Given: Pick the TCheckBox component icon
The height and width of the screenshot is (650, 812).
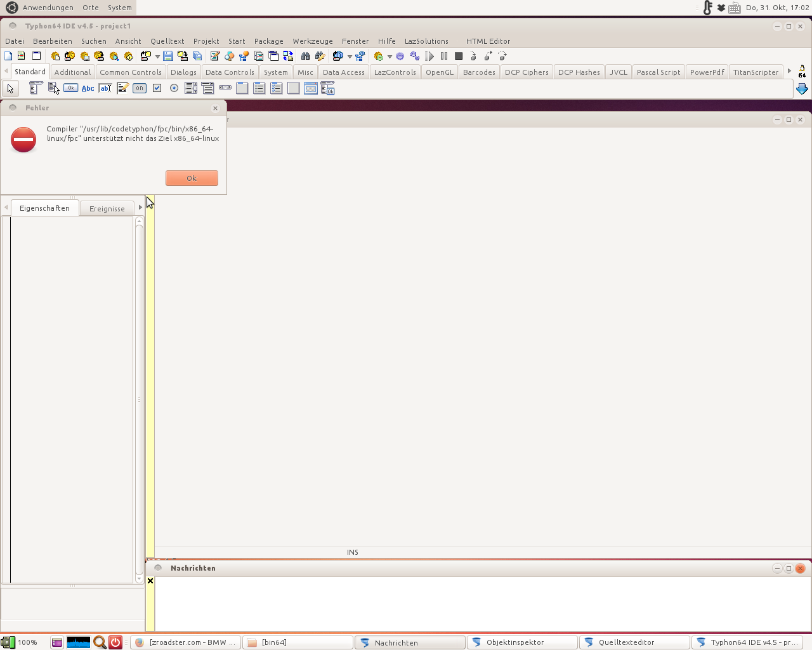Looking at the screenshot, I should click(x=157, y=88).
